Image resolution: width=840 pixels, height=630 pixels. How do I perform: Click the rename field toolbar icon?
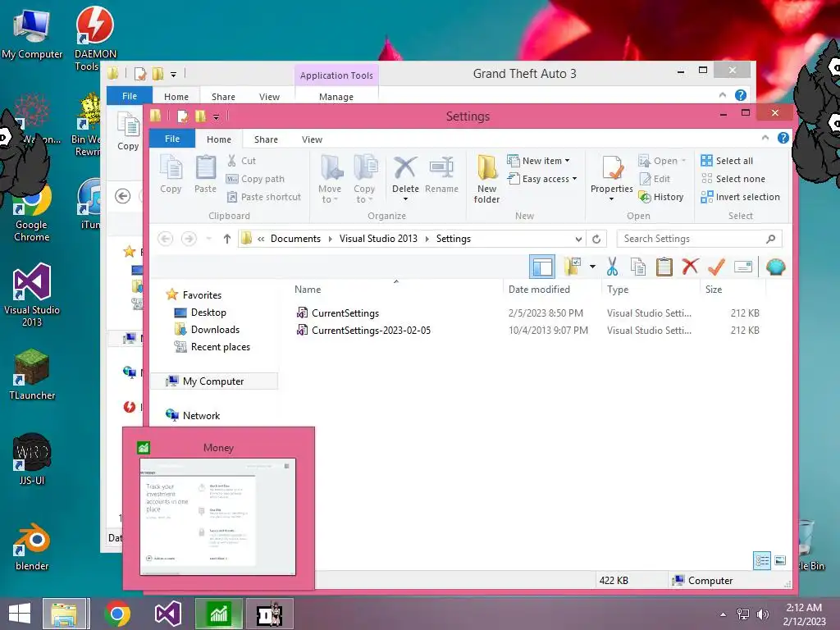point(743,267)
